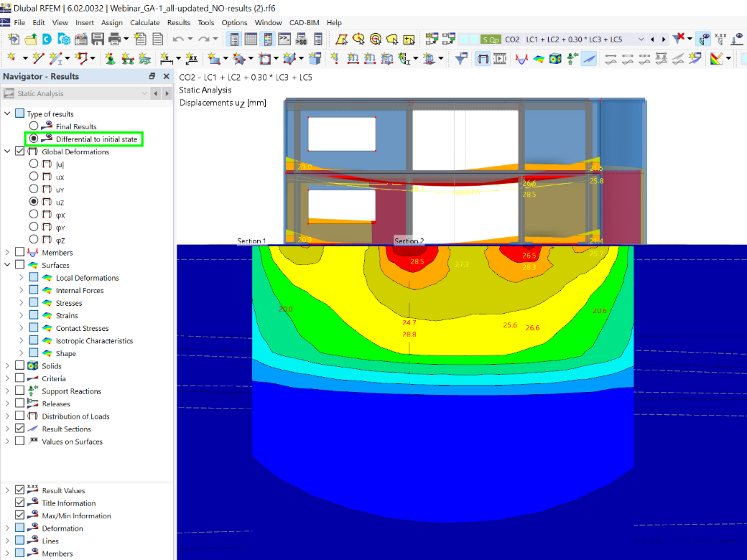The width and height of the screenshot is (747, 560).
Task: Toggle the Tables panel icon
Action: 251,39
